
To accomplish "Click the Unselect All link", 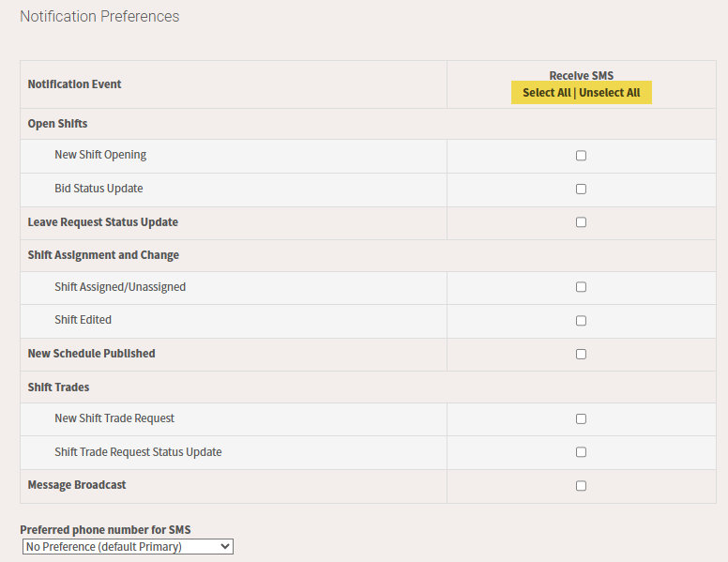I will point(610,93).
